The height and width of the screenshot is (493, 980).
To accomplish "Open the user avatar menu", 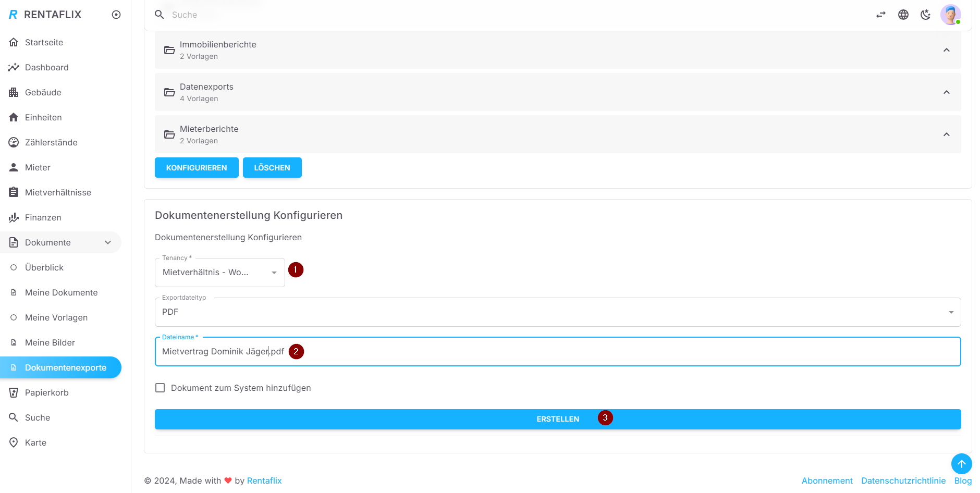I will point(950,15).
